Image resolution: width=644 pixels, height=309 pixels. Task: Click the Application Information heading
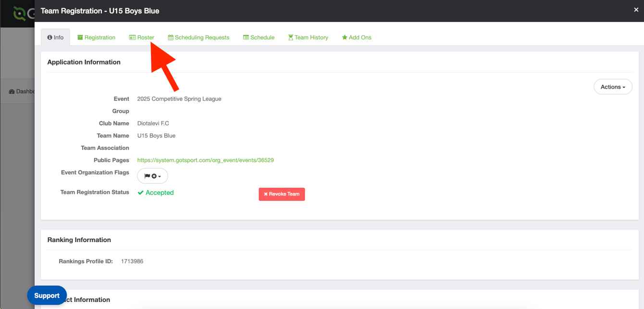coord(84,62)
